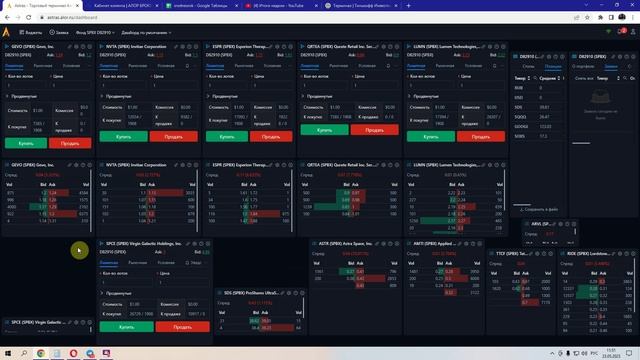Expand Продвинутые in the ESPR order widget
The height and width of the screenshot is (360, 640).
[222, 96]
